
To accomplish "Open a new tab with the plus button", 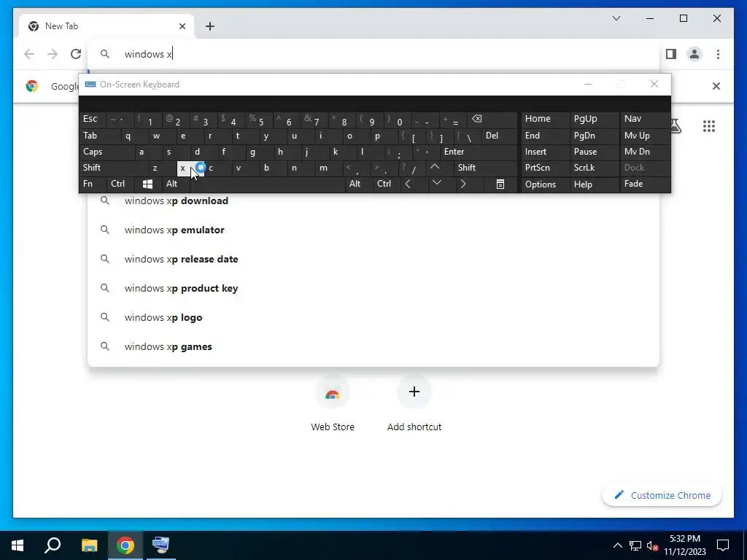I will (x=210, y=26).
